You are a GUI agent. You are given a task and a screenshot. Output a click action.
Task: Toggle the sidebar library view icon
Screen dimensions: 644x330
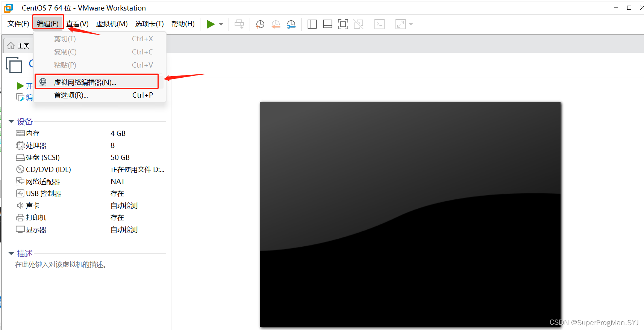(312, 24)
